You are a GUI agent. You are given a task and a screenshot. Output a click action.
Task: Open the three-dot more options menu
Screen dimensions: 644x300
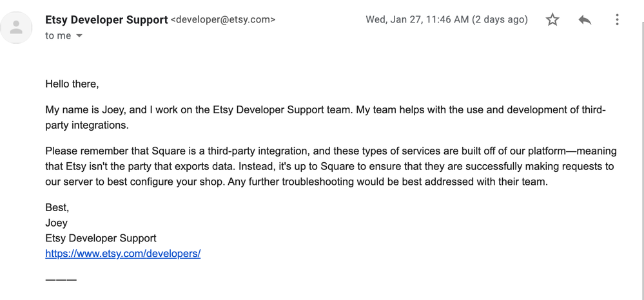tap(617, 20)
